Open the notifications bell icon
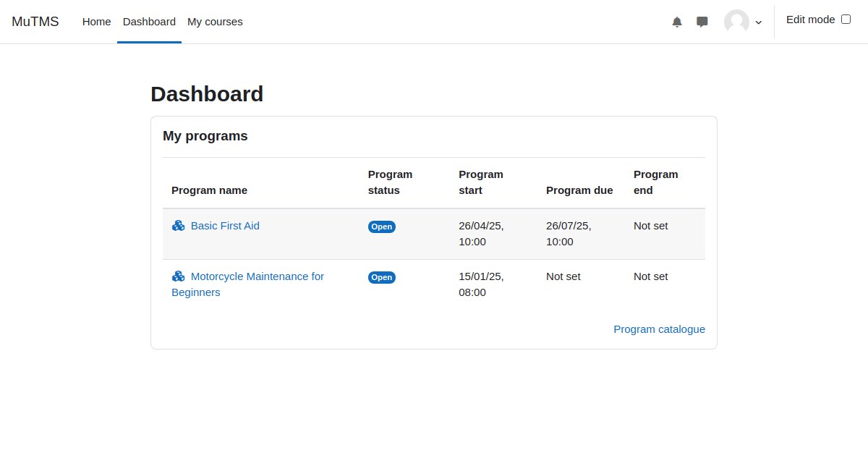This screenshot has height=461, width=868. (677, 22)
